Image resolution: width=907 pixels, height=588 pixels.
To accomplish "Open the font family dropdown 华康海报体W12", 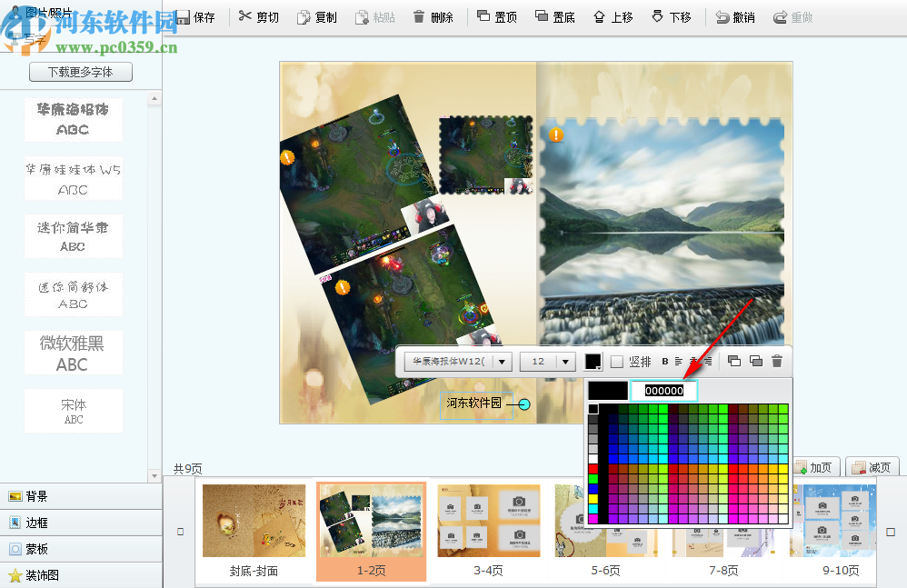I will 459,361.
